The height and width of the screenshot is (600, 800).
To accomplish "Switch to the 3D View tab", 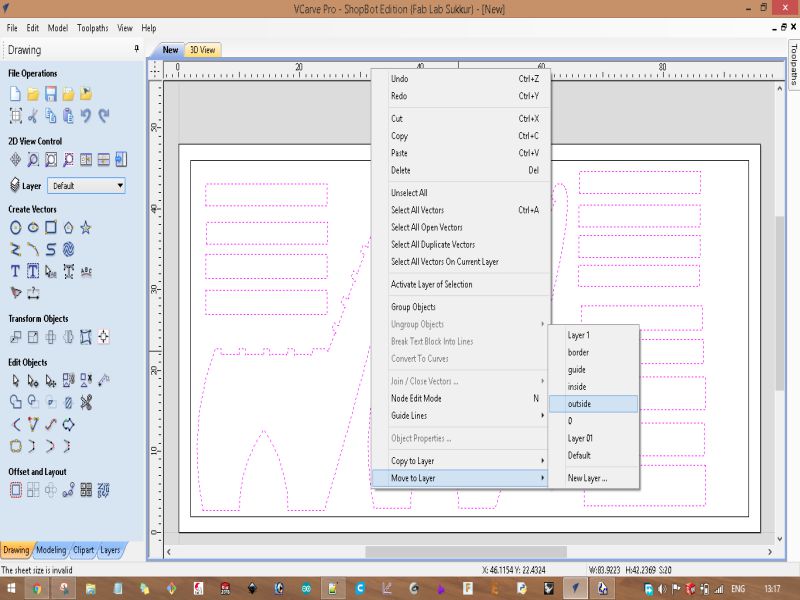I will (203, 50).
